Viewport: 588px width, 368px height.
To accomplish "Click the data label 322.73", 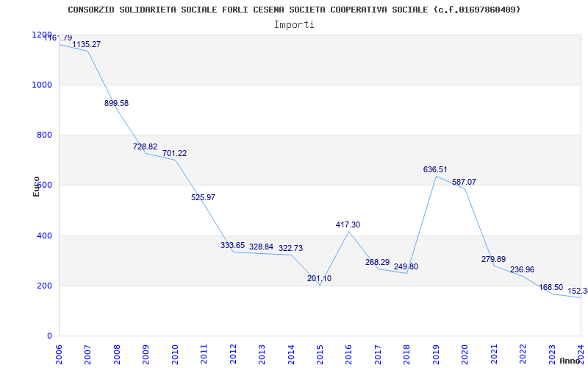I will tap(290, 248).
